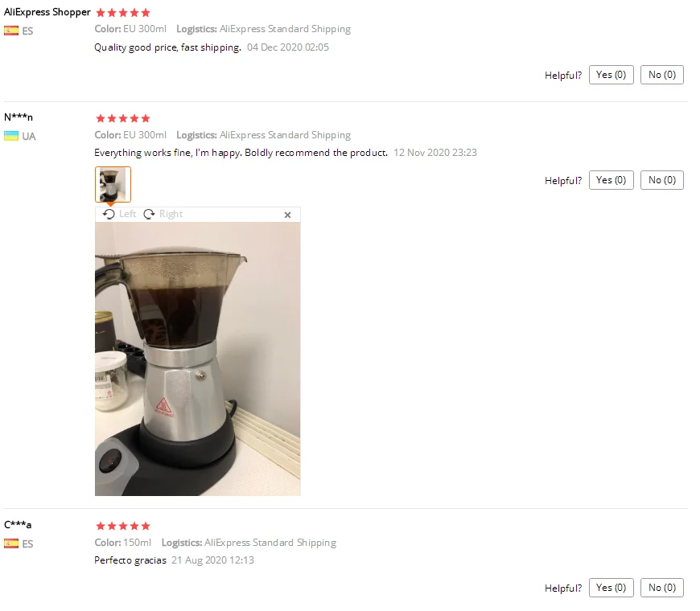Vote Yes on the 'Everything works fine' review
This screenshot has width=700, height=611.
point(611,180)
